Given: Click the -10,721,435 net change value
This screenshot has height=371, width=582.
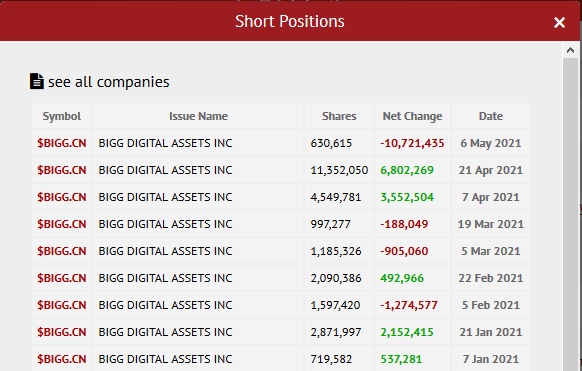Looking at the screenshot, I should click(412, 143).
